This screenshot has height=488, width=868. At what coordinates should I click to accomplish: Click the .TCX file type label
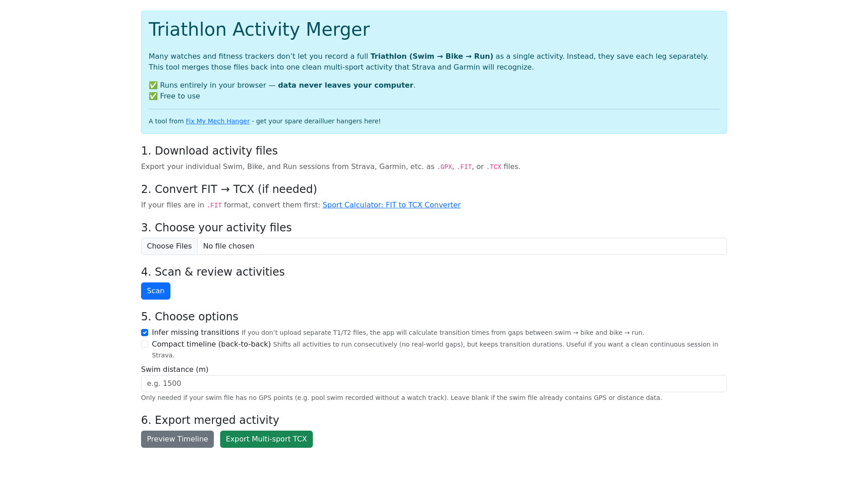(x=494, y=167)
